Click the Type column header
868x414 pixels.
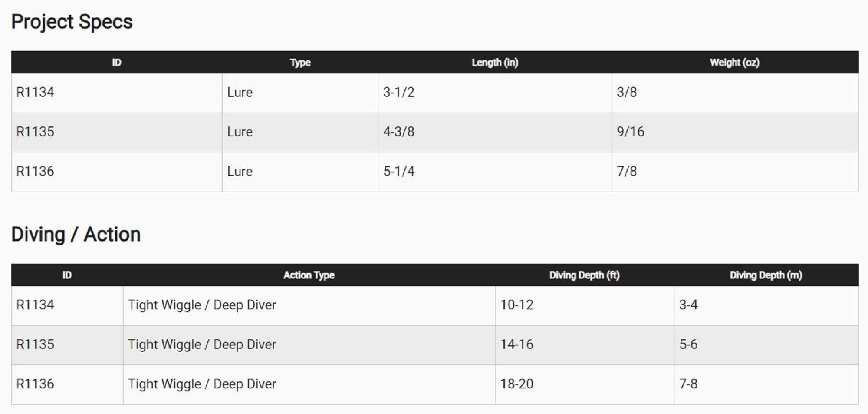pos(300,63)
